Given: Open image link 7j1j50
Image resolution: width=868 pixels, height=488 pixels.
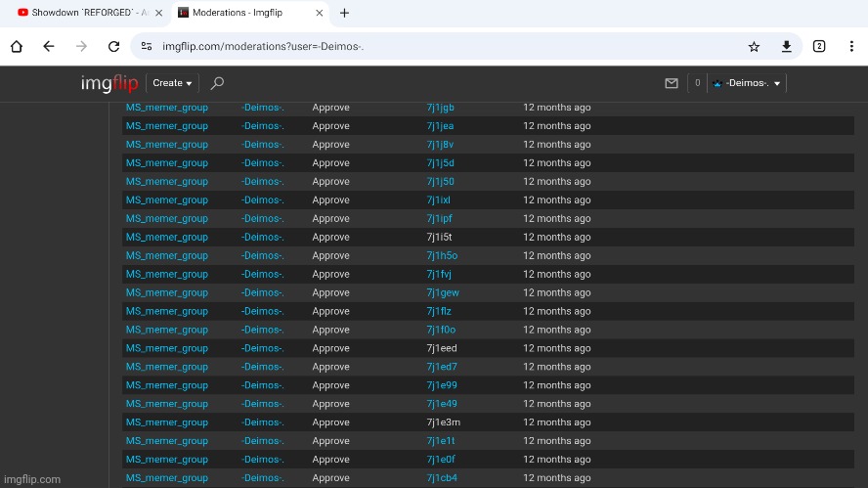Looking at the screenshot, I should coord(440,181).
